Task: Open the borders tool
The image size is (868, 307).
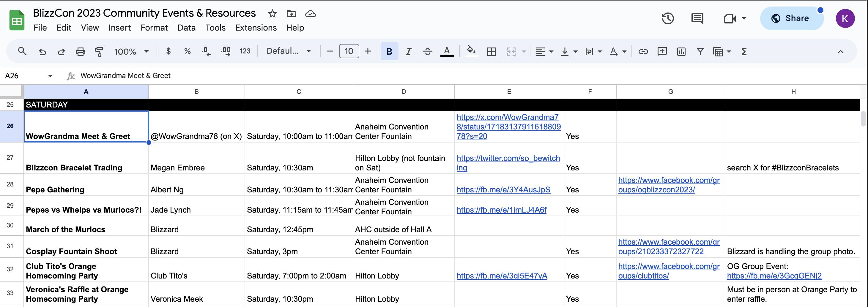Action: (491, 51)
